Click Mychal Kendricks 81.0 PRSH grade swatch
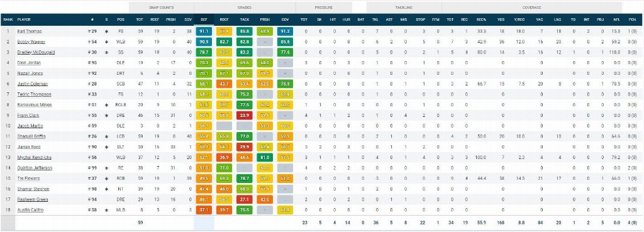This screenshot has width=644, height=232. (265, 157)
